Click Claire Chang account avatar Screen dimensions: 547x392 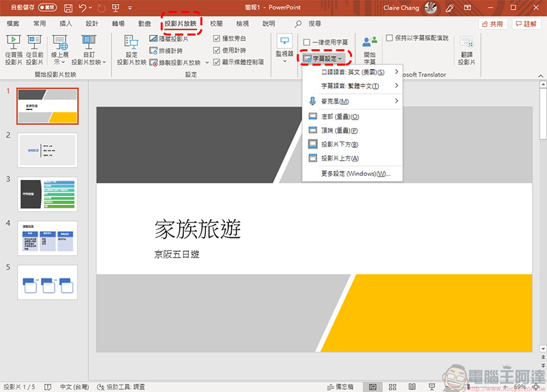tap(431, 8)
